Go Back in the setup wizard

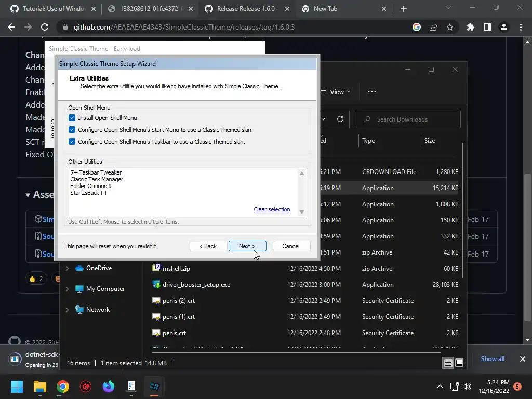click(x=208, y=246)
